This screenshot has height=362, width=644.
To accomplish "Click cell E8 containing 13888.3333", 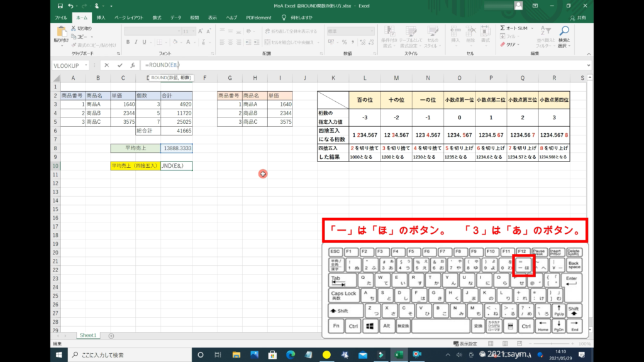I will [x=176, y=148].
